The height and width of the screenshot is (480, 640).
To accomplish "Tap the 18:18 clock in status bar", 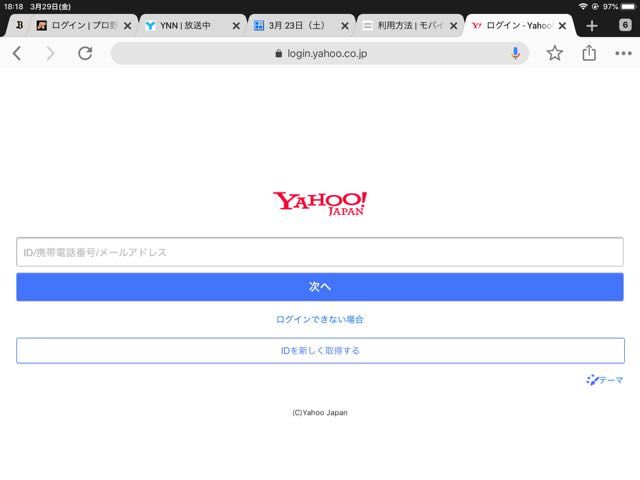I will [x=13, y=7].
